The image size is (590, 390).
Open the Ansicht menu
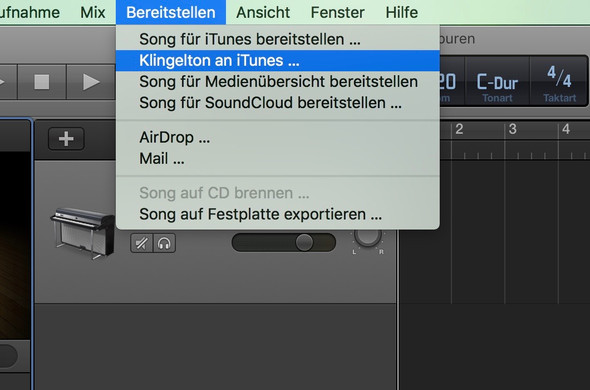pyautogui.click(x=263, y=12)
